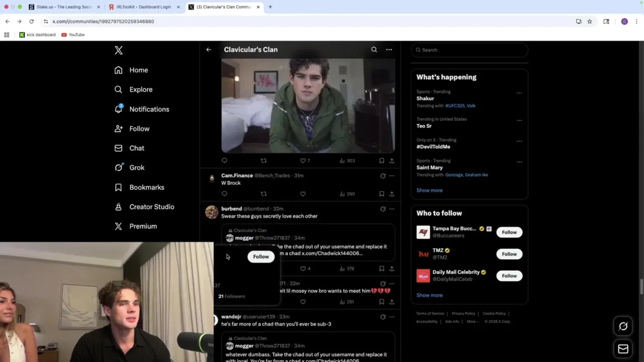644x362 pixels.
Task: Follow Tampa Bay Buccaneers account
Action: 509,232
